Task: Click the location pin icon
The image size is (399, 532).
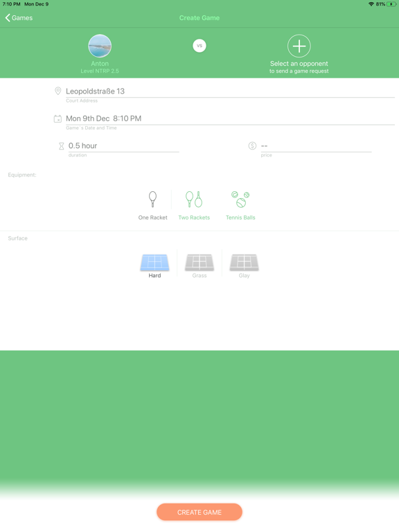Action: point(58,91)
